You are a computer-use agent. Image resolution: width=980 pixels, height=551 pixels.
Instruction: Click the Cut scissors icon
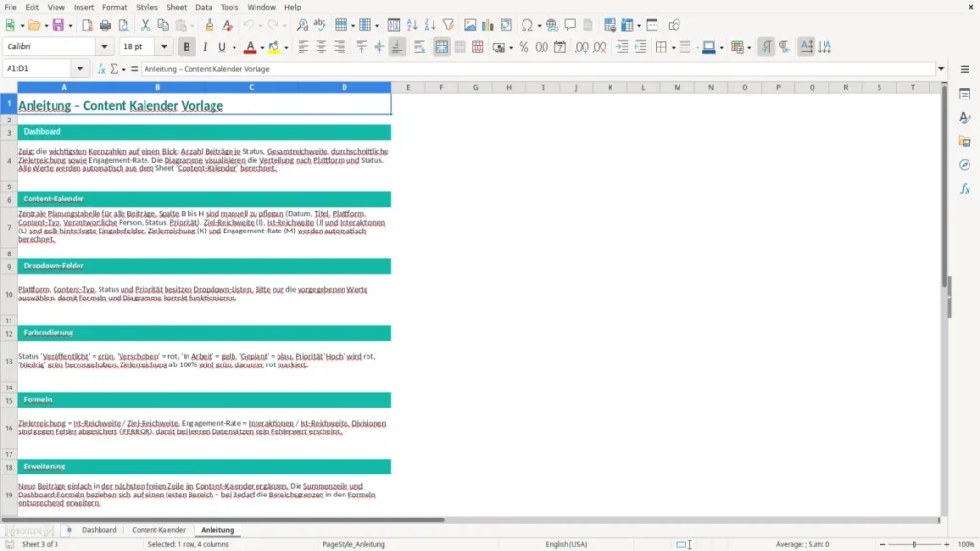point(145,25)
